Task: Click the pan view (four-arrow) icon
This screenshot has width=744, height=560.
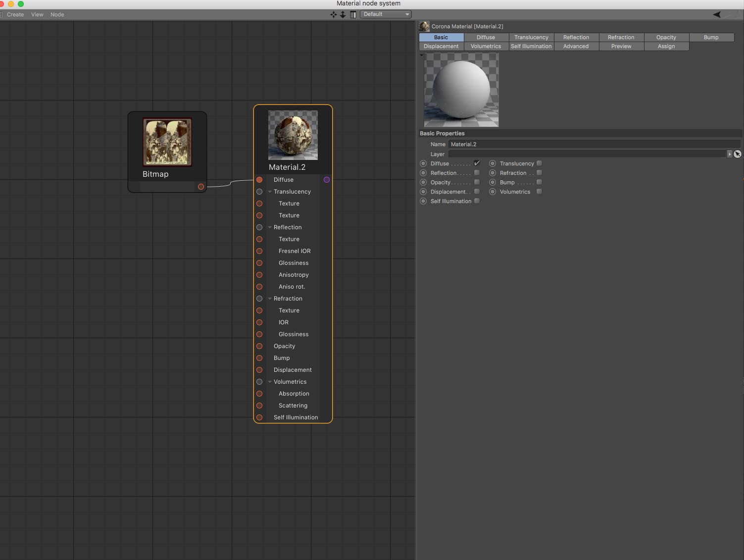Action: pos(333,14)
